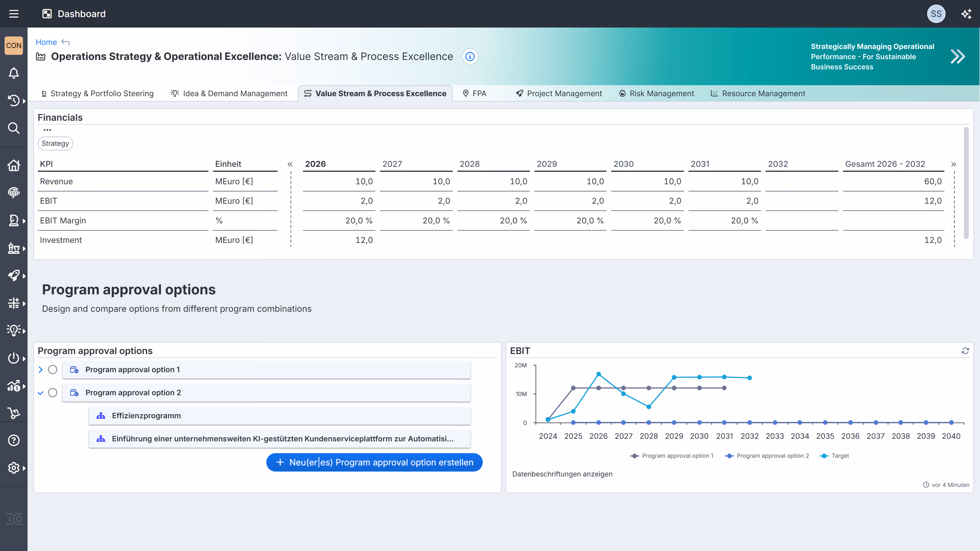Image resolution: width=980 pixels, height=551 pixels.
Task: Expand Program approval option 1 row
Action: pos(41,370)
